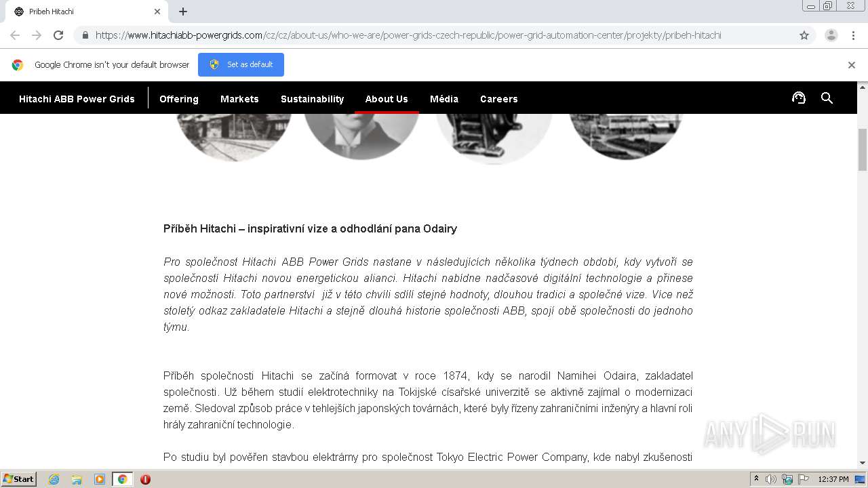Open the About Us menu
Image resolution: width=868 pixels, height=488 pixels.
387,99
